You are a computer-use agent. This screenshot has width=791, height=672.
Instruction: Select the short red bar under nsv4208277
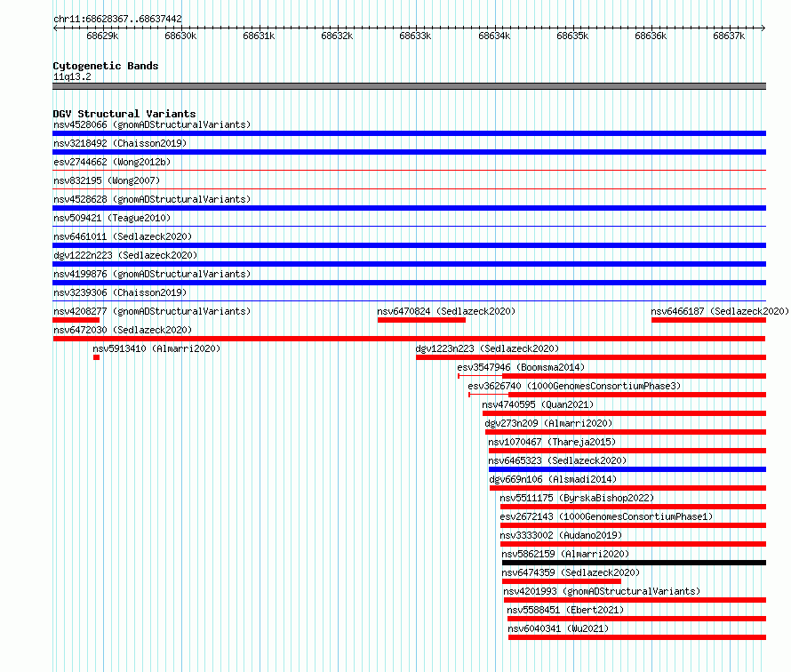[x=76, y=320]
